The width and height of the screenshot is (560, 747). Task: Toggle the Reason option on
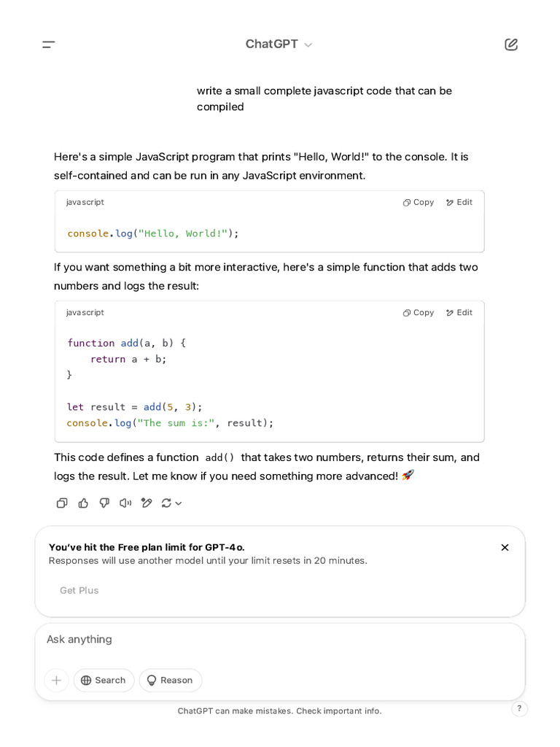click(170, 680)
